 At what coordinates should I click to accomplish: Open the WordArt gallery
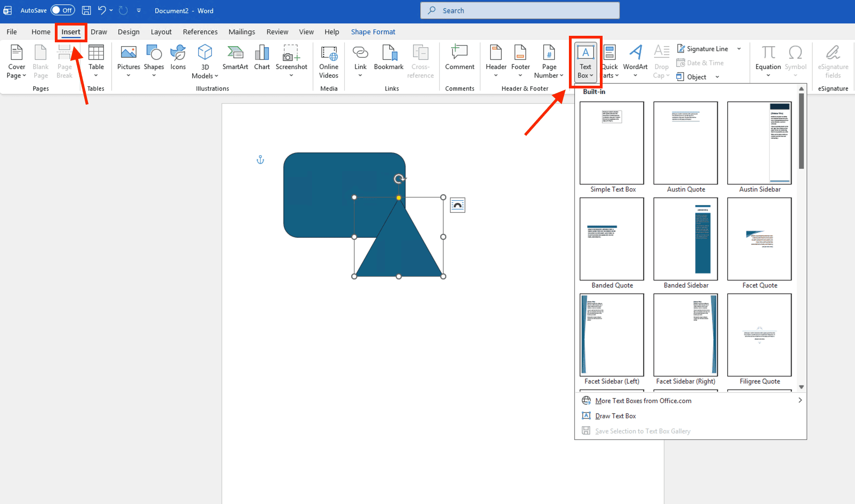click(635, 62)
